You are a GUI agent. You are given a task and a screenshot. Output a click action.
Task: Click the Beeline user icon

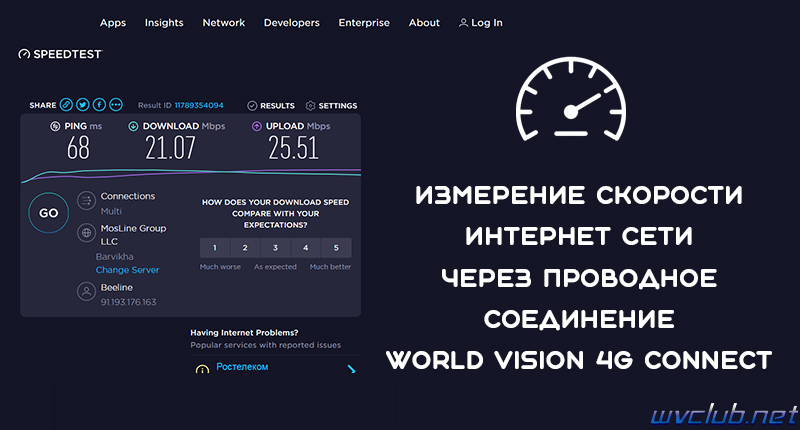87,292
